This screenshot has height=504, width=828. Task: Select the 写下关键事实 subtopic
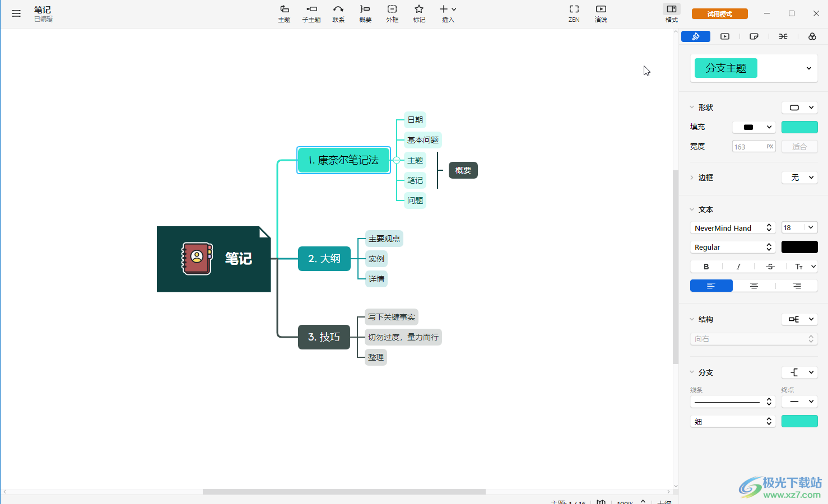(x=392, y=317)
